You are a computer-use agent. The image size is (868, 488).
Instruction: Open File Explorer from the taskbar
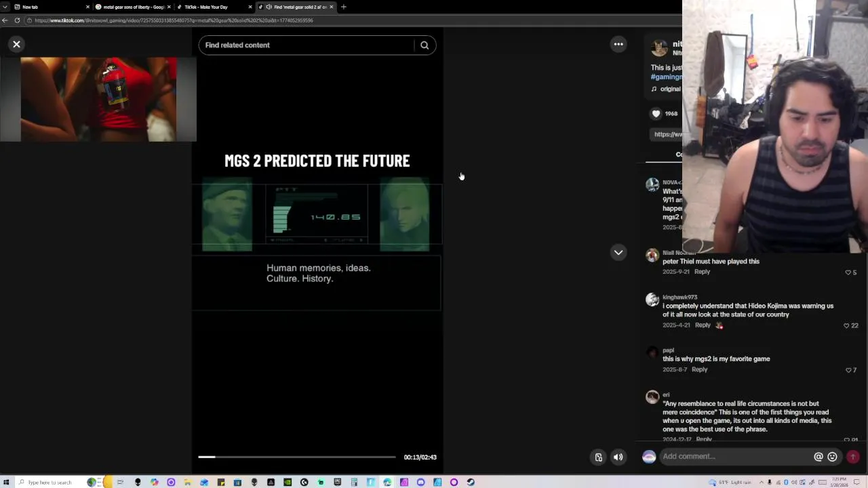pos(187,483)
